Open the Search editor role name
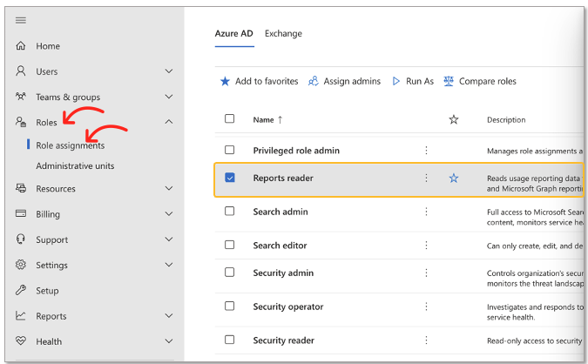 tap(280, 246)
